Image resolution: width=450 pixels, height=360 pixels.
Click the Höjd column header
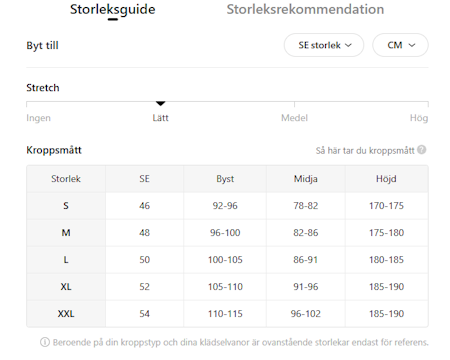tap(387, 179)
